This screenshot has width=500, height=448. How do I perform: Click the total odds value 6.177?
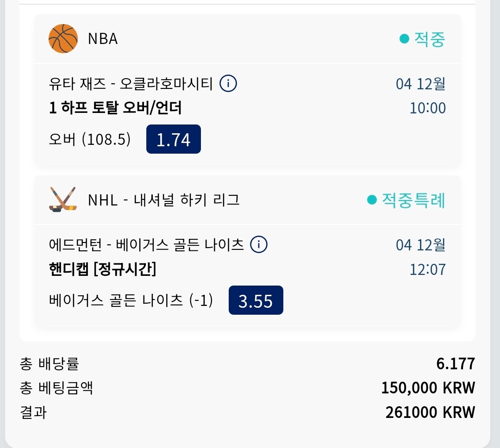pyautogui.click(x=456, y=364)
